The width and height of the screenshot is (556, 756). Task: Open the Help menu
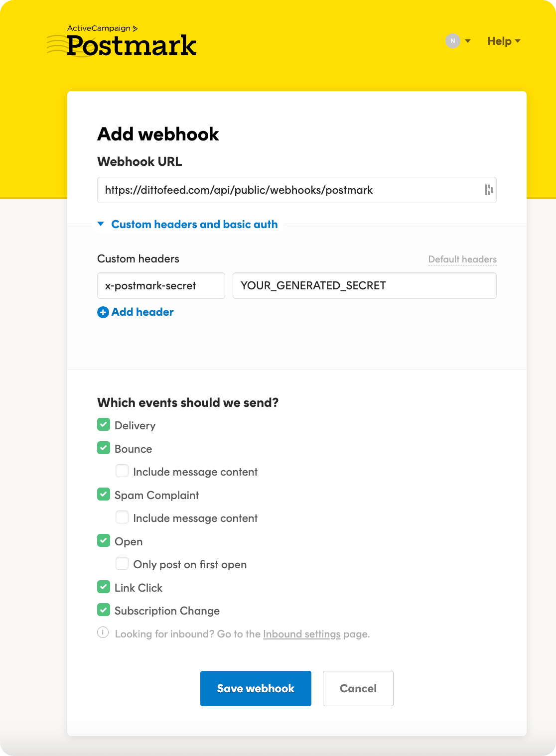[x=500, y=41]
